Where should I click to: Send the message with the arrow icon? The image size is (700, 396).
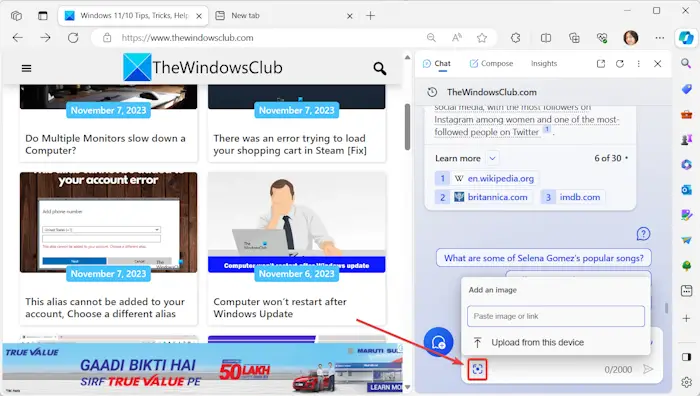(x=648, y=369)
